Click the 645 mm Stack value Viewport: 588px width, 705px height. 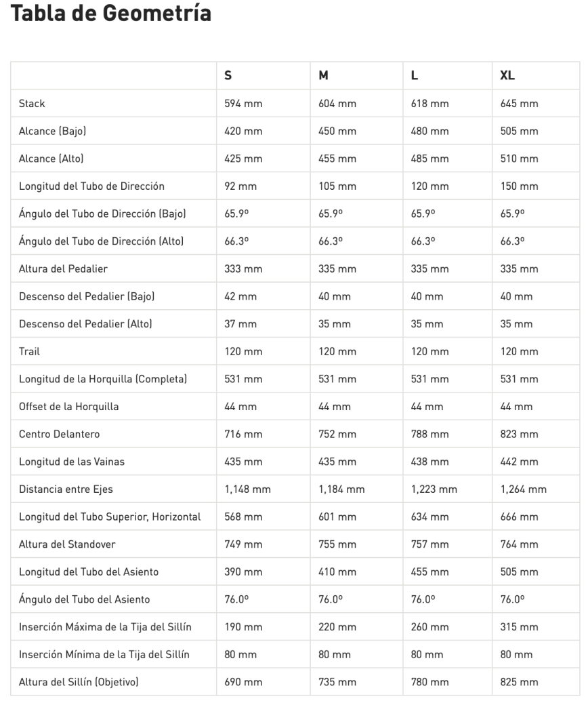point(519,104)
